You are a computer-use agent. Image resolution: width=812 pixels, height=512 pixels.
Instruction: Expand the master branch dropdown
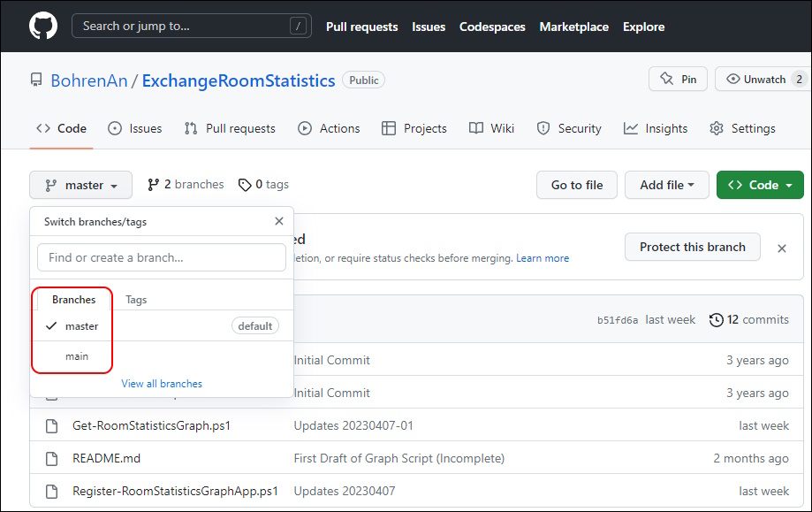(81, 185)
